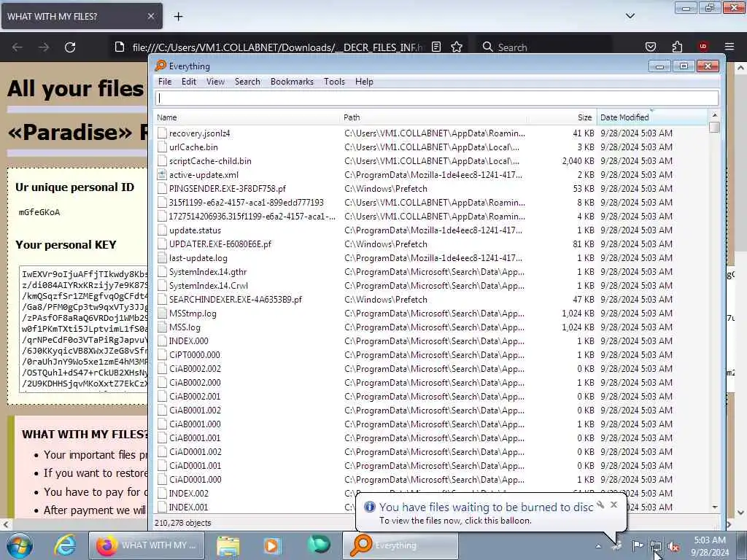Select the recovery.jsonlz4 file icon

click(162, 133)
